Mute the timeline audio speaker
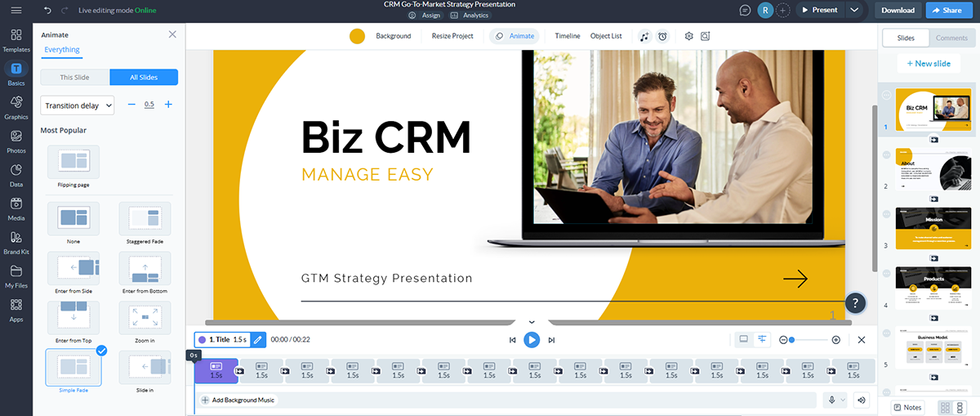 (861, 400)
